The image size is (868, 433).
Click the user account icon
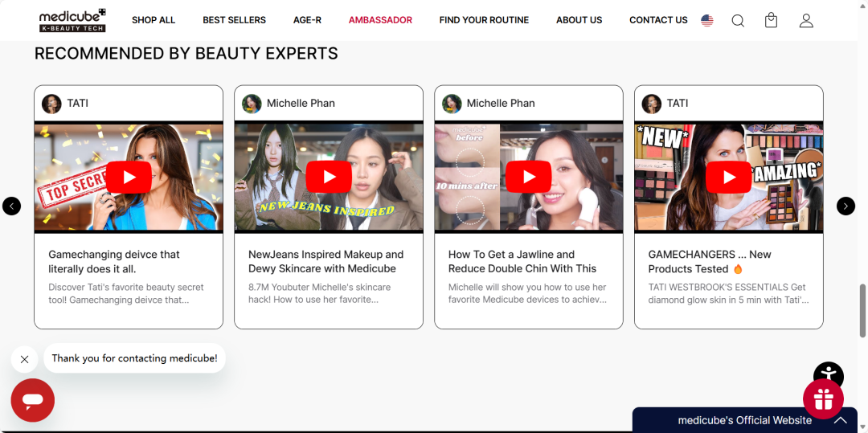pos(806,21)
